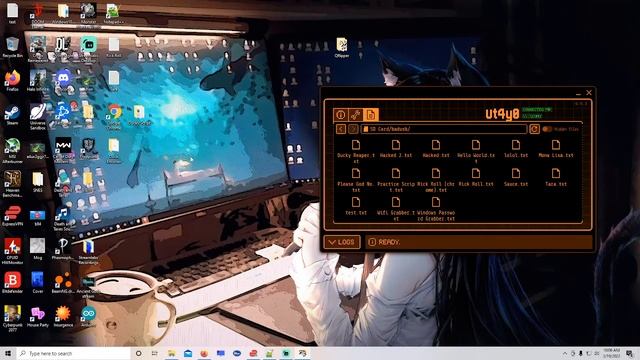Open the SNES folder on desktop
Viewport: 640px width, 360px height.
(38, 182)
